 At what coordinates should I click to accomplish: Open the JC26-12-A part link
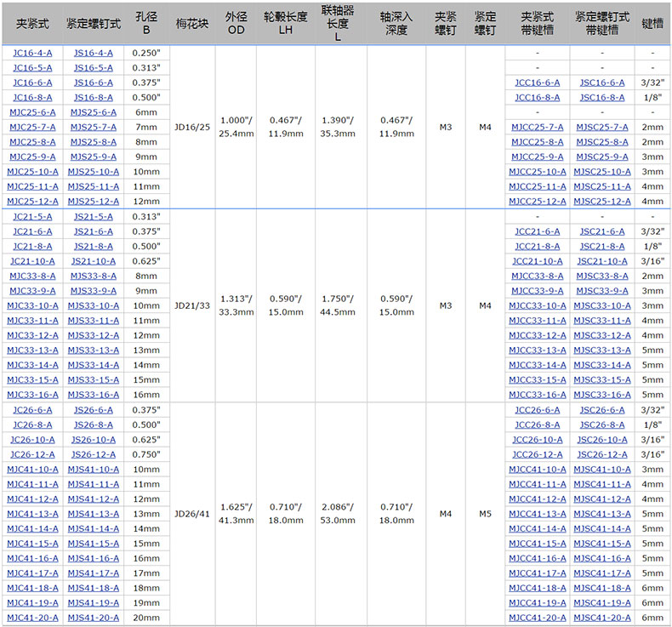[32, 454]
